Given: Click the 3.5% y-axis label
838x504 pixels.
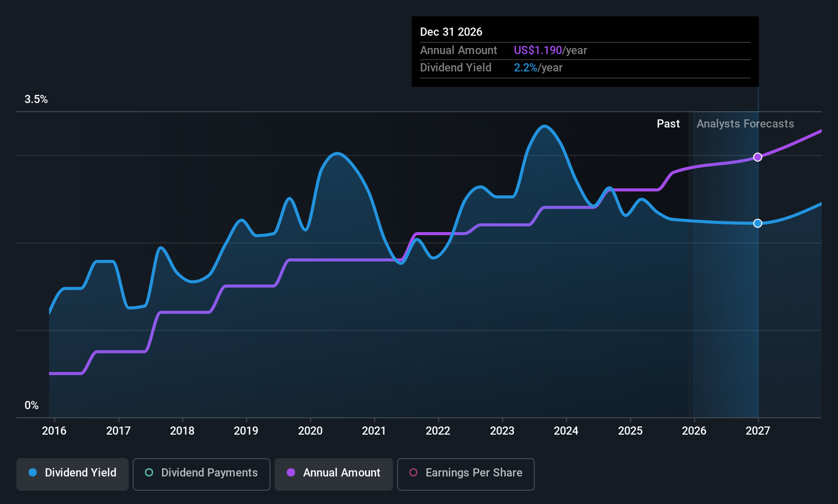Looking at the screenshot, I should tap(36, 99).
